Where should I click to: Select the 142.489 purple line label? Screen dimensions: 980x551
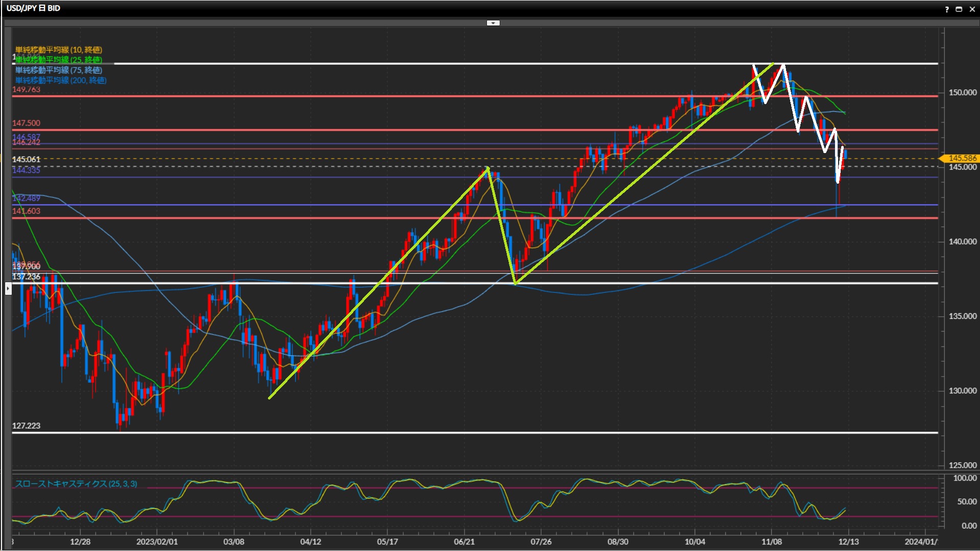[26, 198]
